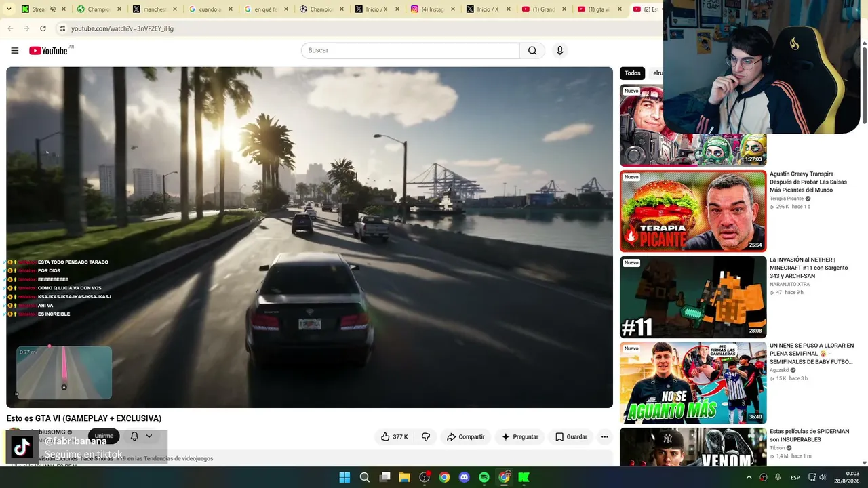
Task: Switch to the '(1) gta vi' YouTube tab
Action: 600,9
